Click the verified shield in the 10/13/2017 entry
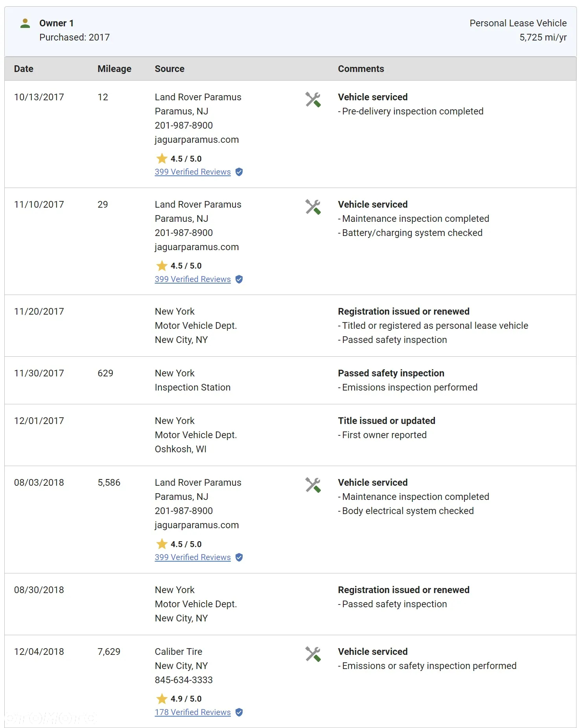Image resolution: width=580 pixels, height=728 pixels. [239, 172]
